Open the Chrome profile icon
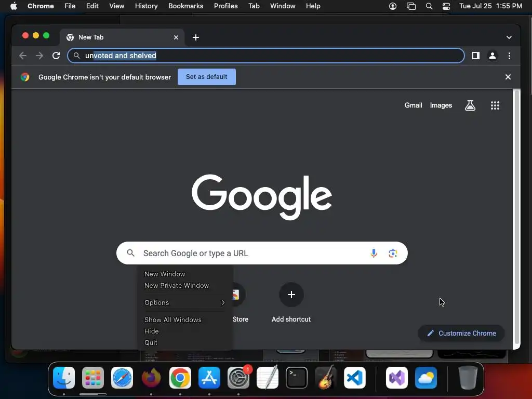The height and width of the screenshot is (399, 532). (493, 56)
